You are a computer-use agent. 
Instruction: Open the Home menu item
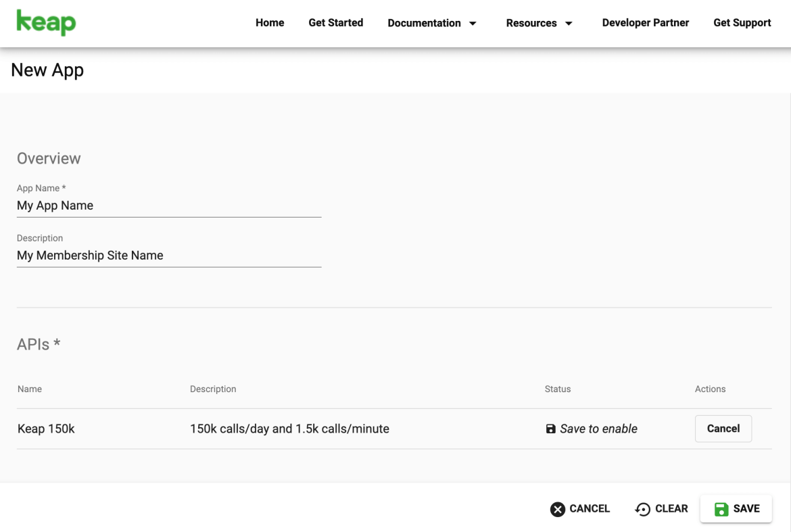tap(270, 22)
